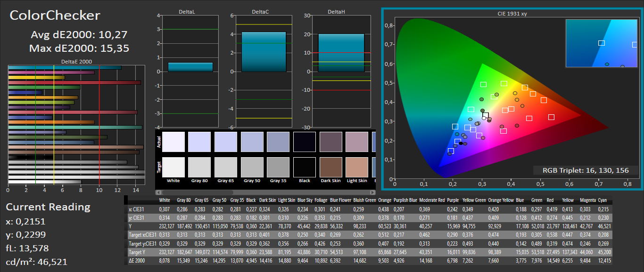
Task: Click the RGB Triplet: 16, 130, 156 readout
Action: 586,170
